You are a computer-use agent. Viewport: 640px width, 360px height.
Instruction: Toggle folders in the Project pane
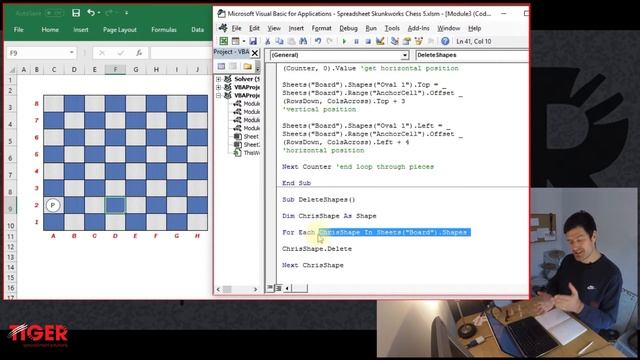tap(247, 66)
